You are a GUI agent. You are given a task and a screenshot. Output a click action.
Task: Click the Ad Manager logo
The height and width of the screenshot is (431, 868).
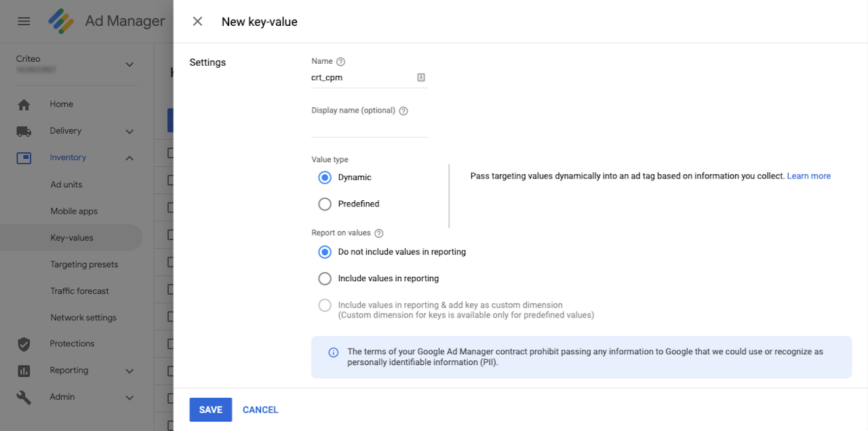[61, 21]
